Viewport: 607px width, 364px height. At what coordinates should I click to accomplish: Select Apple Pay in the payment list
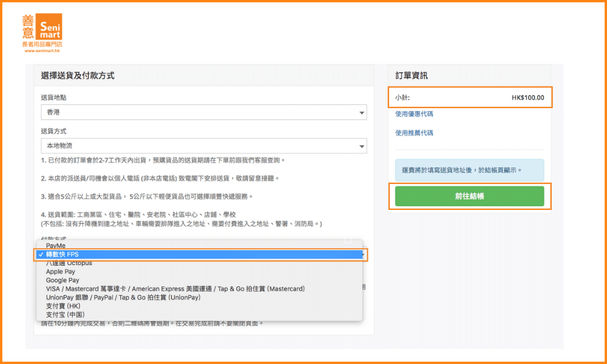point(61,272)
